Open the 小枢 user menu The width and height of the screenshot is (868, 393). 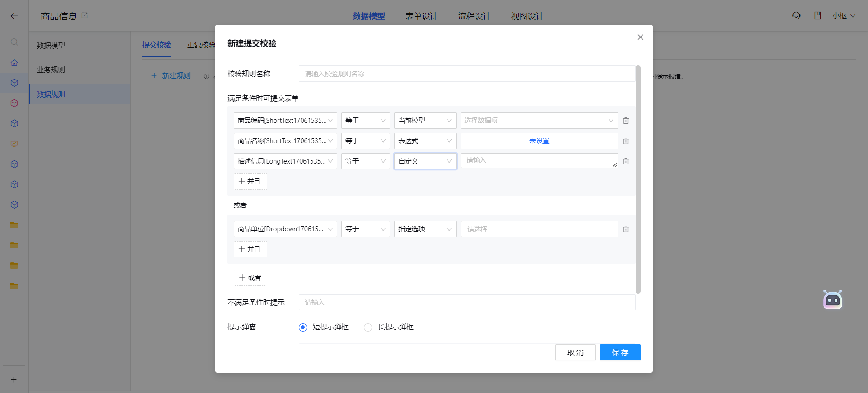click(x=844, y=16)
